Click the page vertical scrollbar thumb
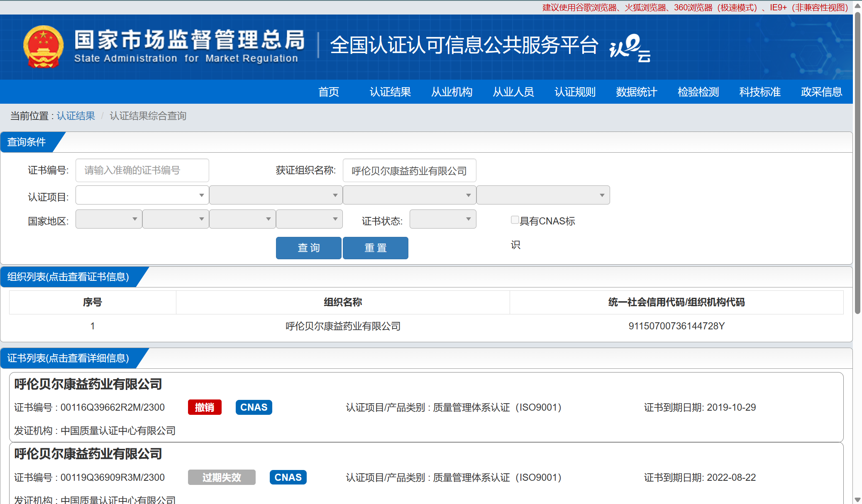 tap(857, 163)
